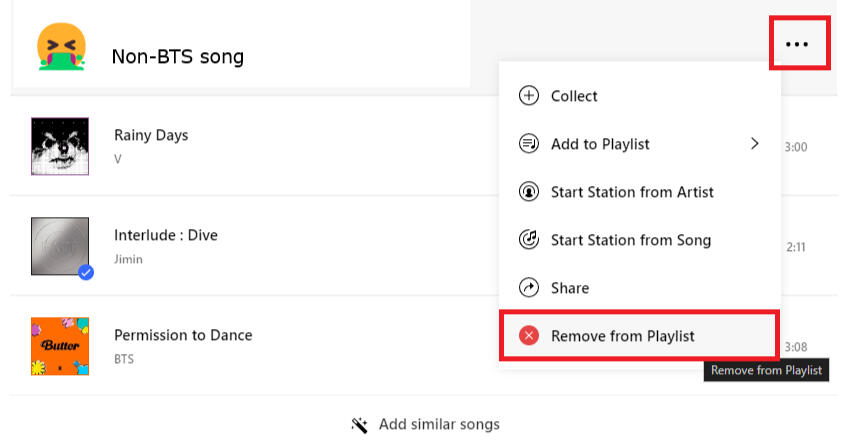Click the Interlude : Dive album artwork
The height and width of the screenshot is (448, 853).
[x=60, y=246]
